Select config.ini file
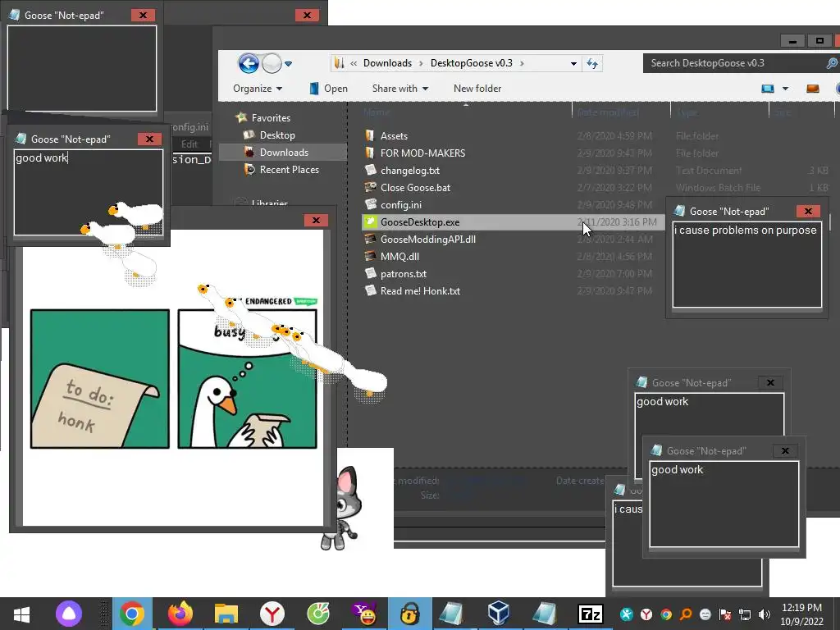The width and height of the screenshot is (840, 630). tap(400, 204)
